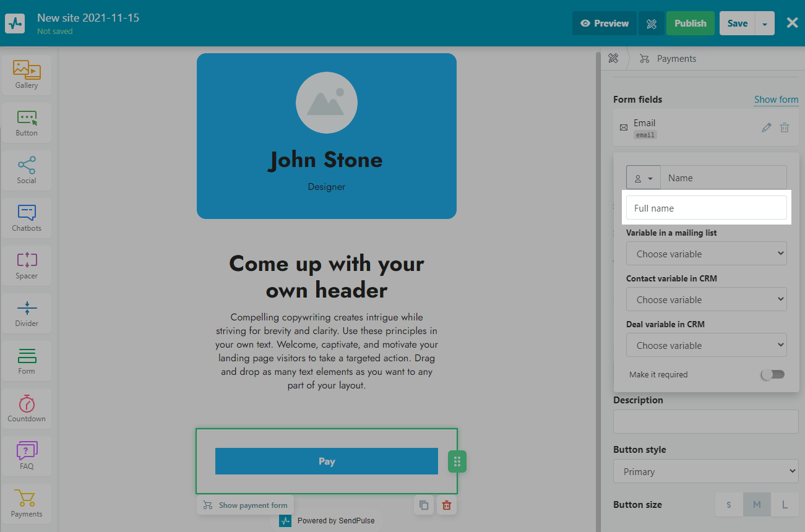Open Variable in a mailing list dropdown

pyautogui.click(x=706, y=254)
